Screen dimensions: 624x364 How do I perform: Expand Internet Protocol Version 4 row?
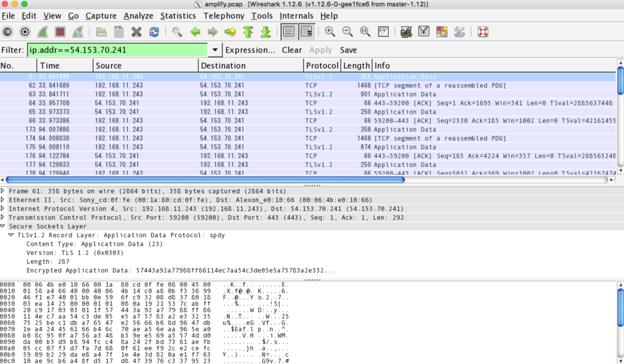(3, 209)
